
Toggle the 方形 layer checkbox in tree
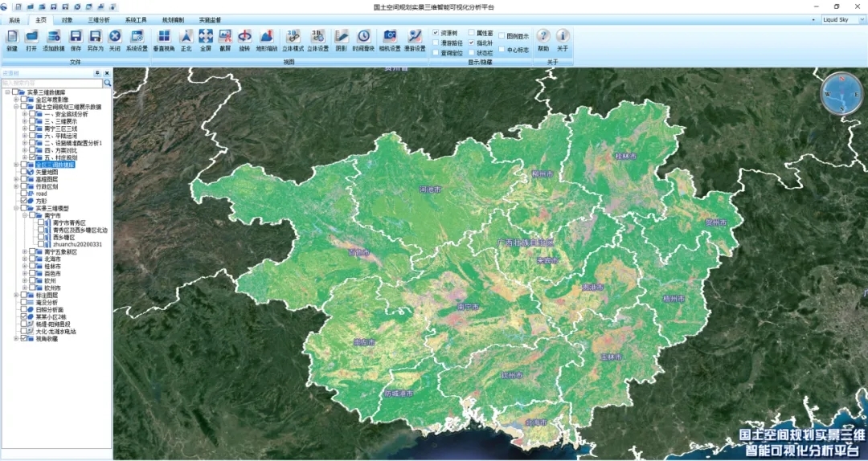click(x=24, y=201)
